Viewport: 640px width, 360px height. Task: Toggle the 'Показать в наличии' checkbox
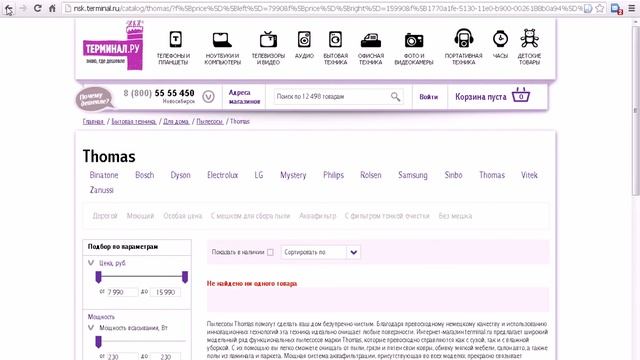pyautogui.click(x=270, y=252)
